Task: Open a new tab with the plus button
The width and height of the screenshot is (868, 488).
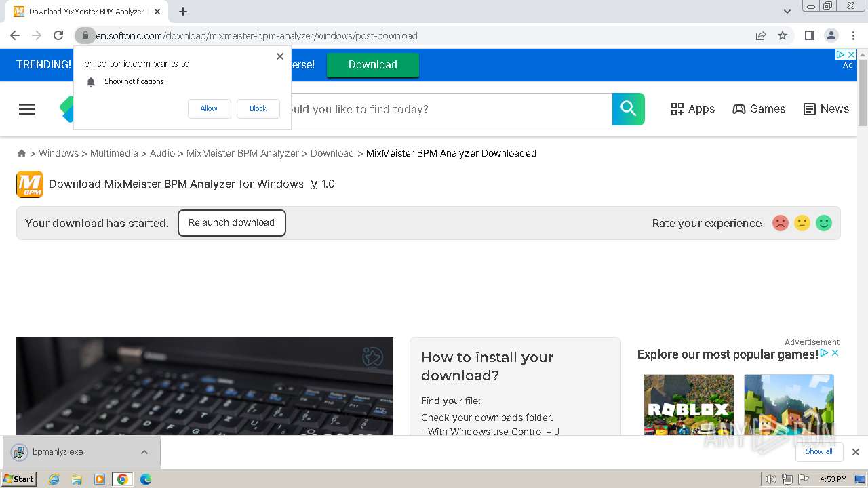Action: point(183,12)
